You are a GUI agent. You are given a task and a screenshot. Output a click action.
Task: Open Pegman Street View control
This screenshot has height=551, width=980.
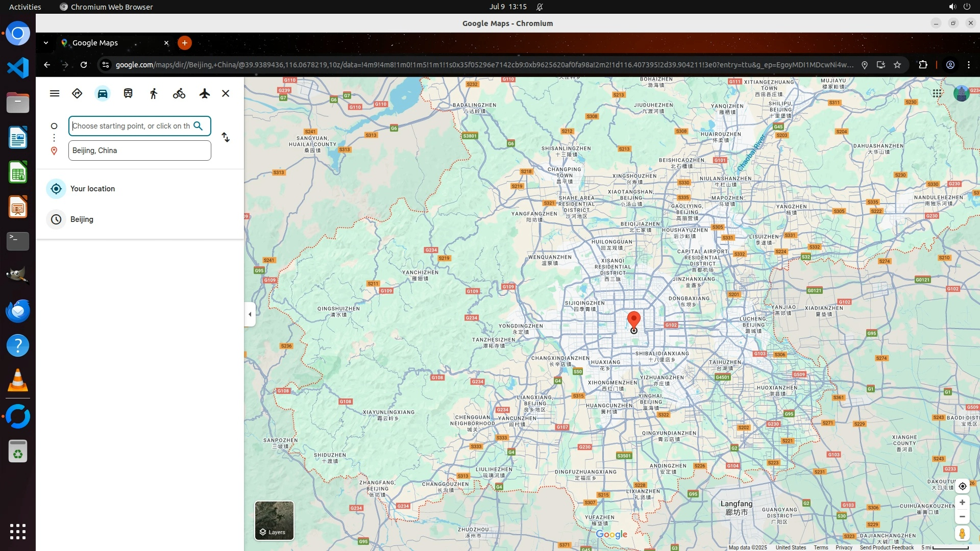(x=962, y=534)
